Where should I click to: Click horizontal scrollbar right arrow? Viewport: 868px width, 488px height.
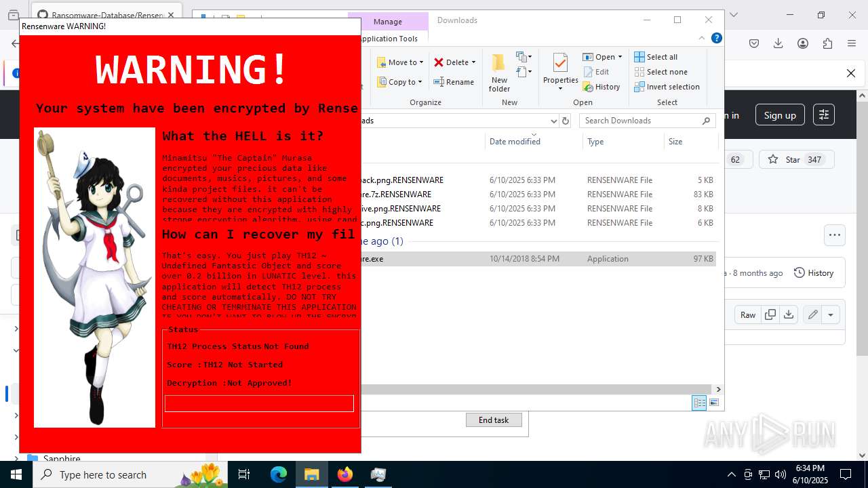[x=718, y=390]
